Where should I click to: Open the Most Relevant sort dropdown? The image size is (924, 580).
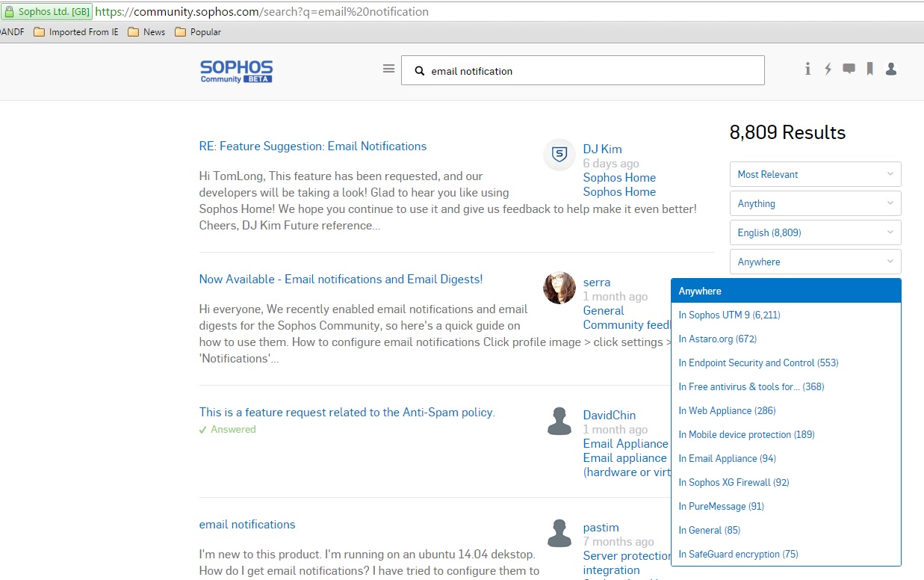pyautogui.click(x=816, y=174)
